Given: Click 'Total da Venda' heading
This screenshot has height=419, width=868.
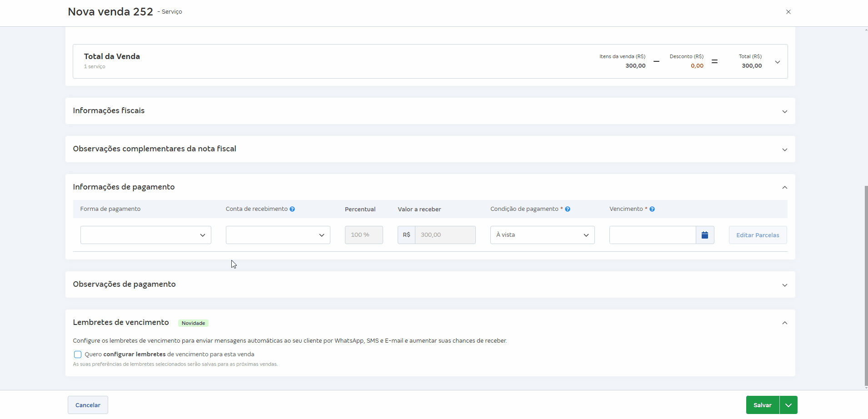Looking at the screenshot, I should [x=112, y=56].
